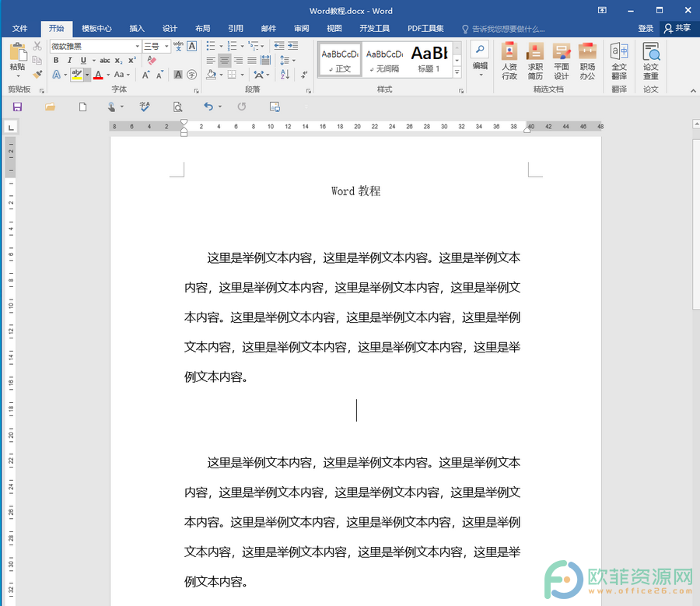Toggle character shading A button
The image size is (700, 606).
(178, 75)
